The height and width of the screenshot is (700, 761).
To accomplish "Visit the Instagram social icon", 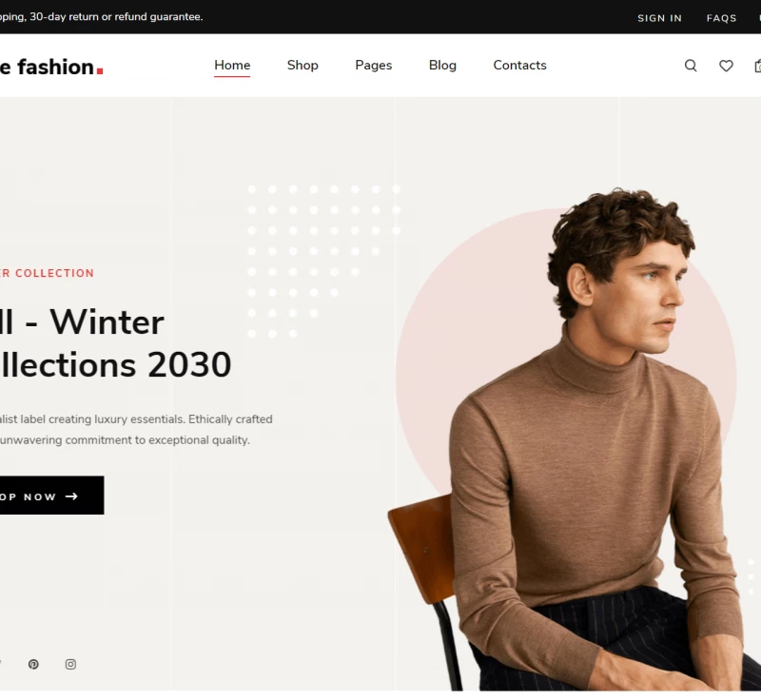I will [70, 664].
